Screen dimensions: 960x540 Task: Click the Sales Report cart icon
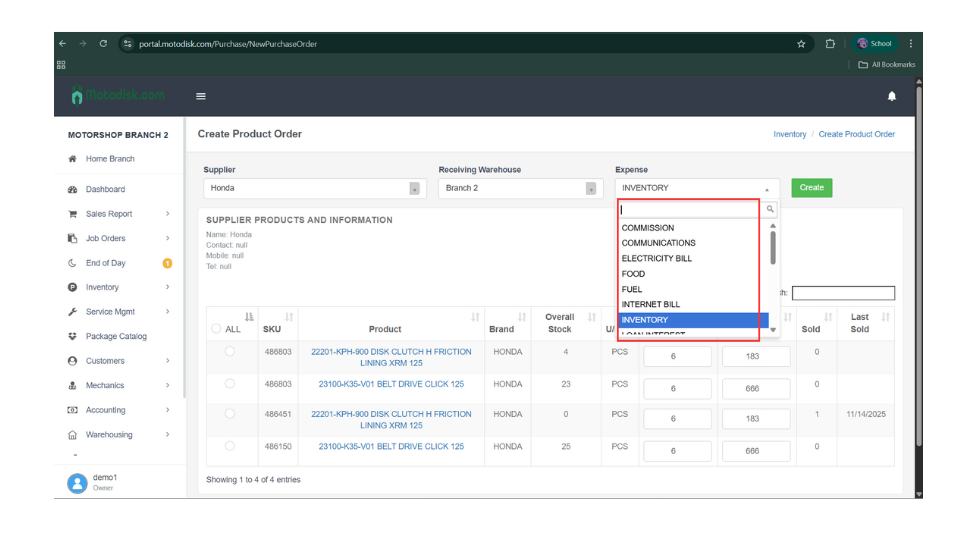pos(72,214)
